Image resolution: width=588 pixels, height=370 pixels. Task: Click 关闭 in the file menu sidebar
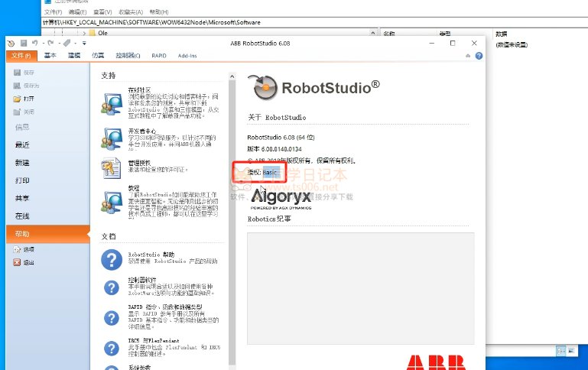pos(24,112)
